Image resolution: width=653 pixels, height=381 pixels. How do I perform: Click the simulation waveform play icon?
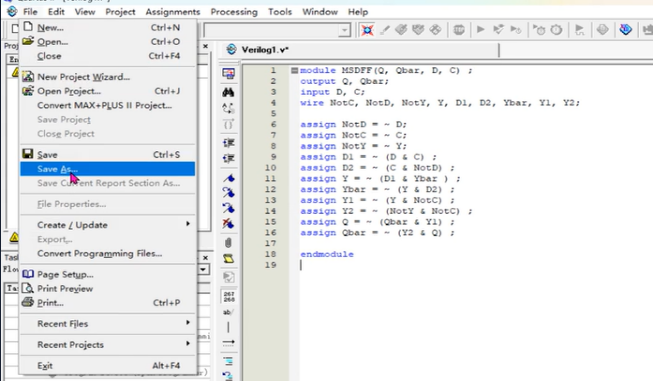point(579,30)
